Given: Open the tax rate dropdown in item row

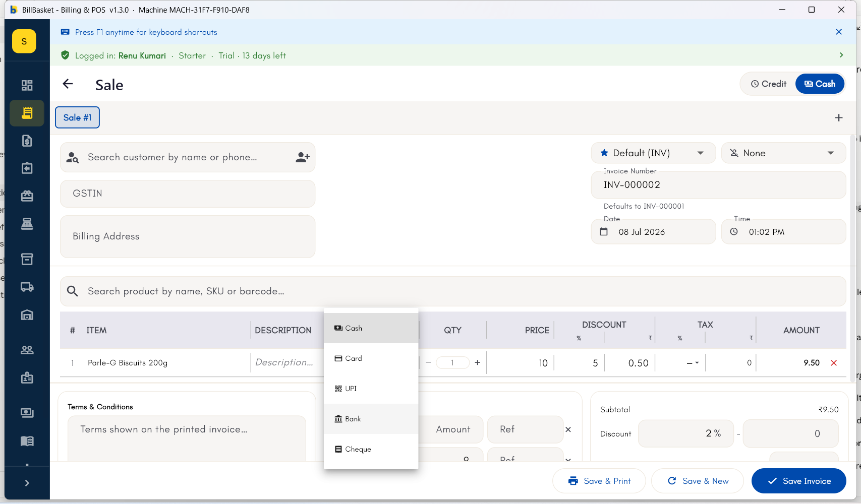Looking at the screenshot, I should click(x=692, y=363).
